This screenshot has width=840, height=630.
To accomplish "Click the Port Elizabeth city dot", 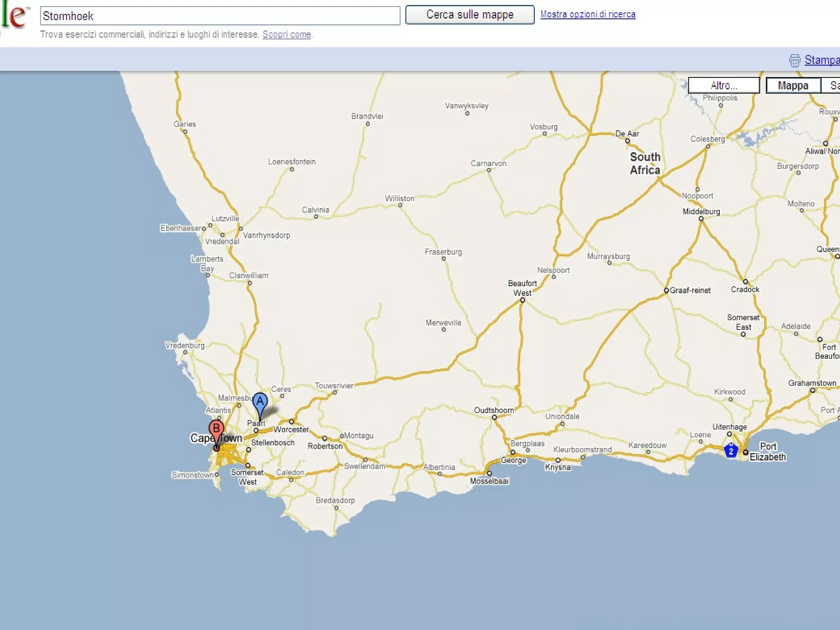I will 745,452.
